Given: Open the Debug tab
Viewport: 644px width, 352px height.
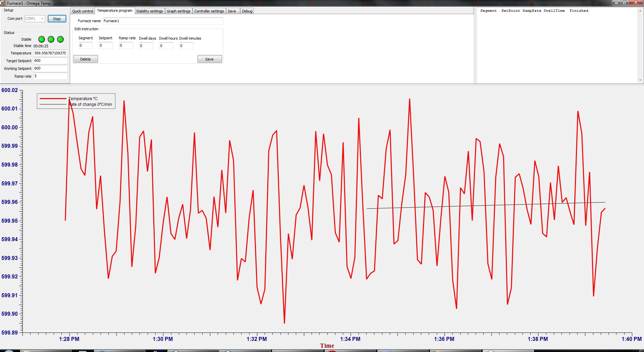Looking at the screenshot, I should 247,11.
